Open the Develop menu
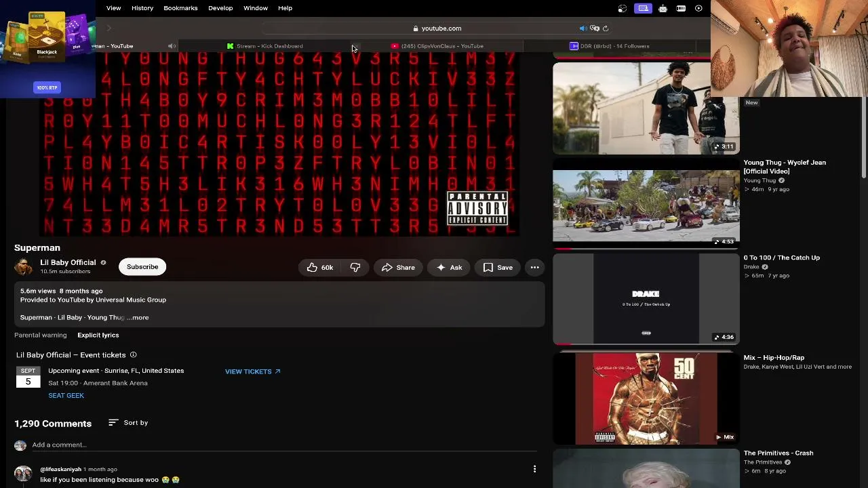This screenshot has width=868, height=488. tap(220, 8)
